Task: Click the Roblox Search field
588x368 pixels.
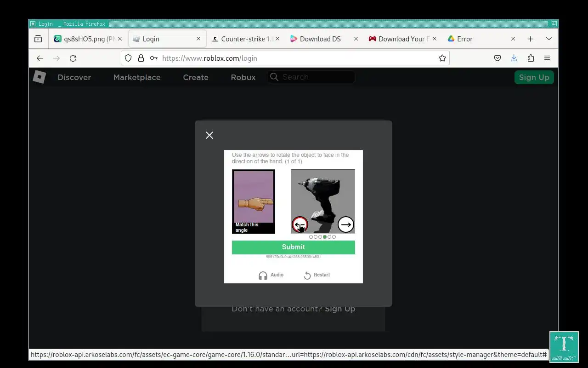Action: (311, 77)
